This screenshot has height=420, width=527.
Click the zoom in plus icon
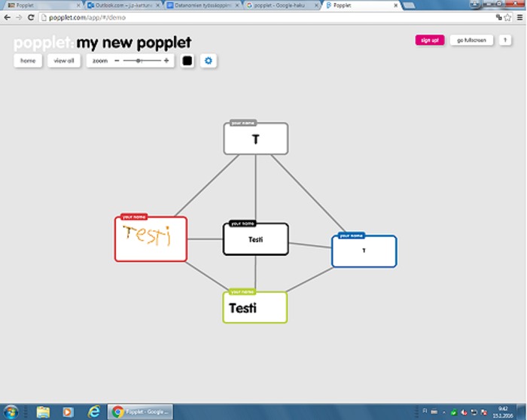point(166,60)
